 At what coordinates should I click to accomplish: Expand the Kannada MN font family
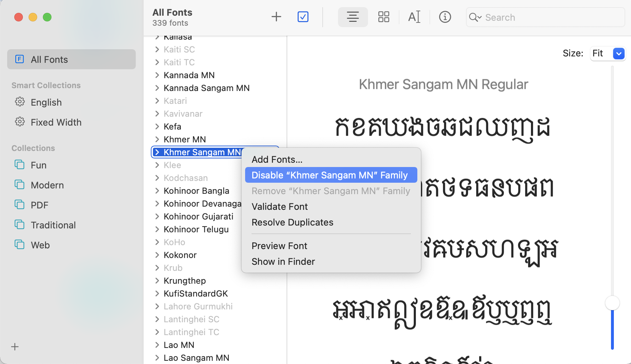[157, 75]
